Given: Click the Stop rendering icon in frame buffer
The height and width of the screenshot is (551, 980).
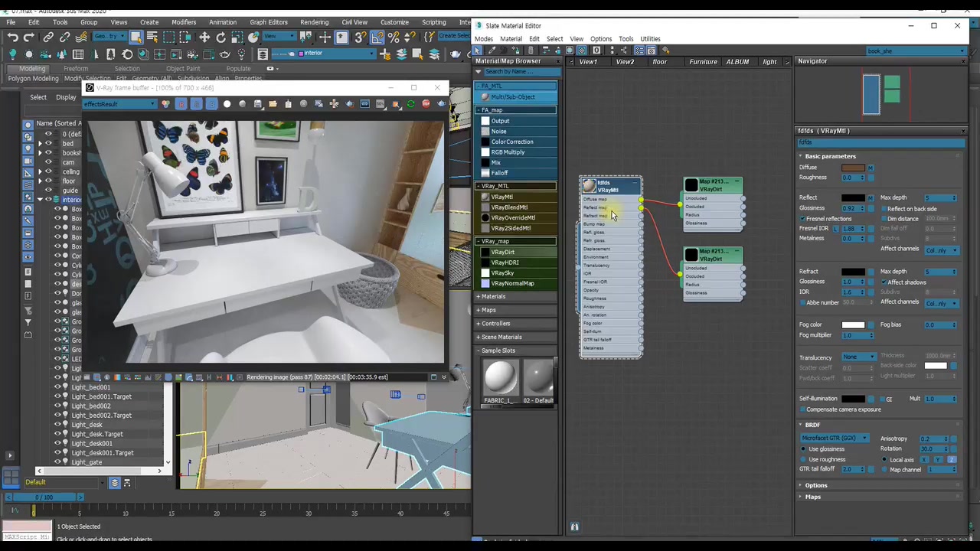Looking at the screenshot, I should (x=426, y=104).
